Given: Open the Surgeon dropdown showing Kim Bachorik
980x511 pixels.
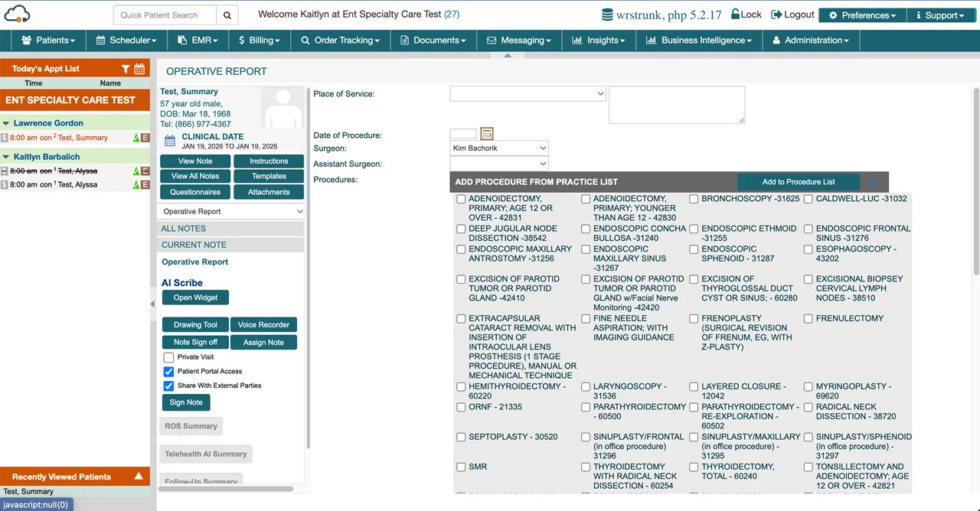Looking at the screenshot, I should tap(498, 148).
